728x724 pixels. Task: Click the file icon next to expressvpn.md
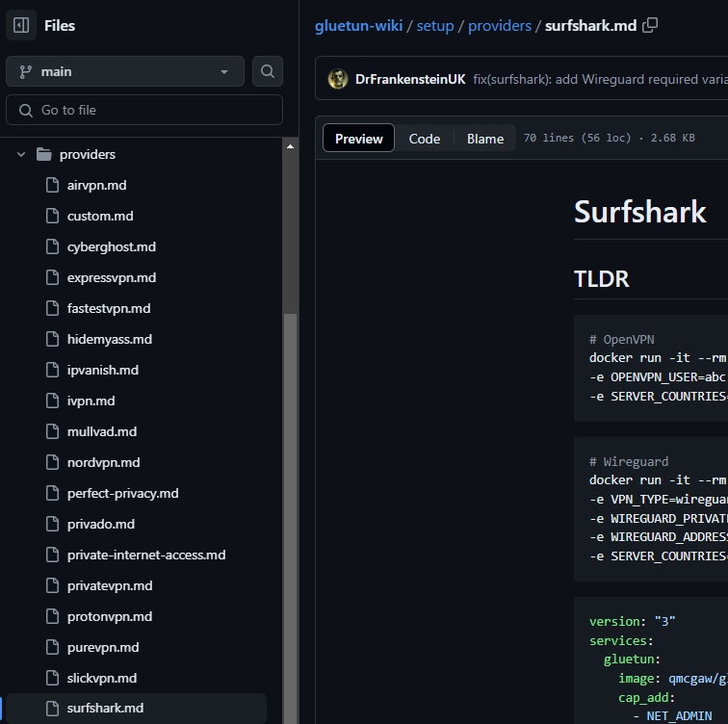click(52, 277)
